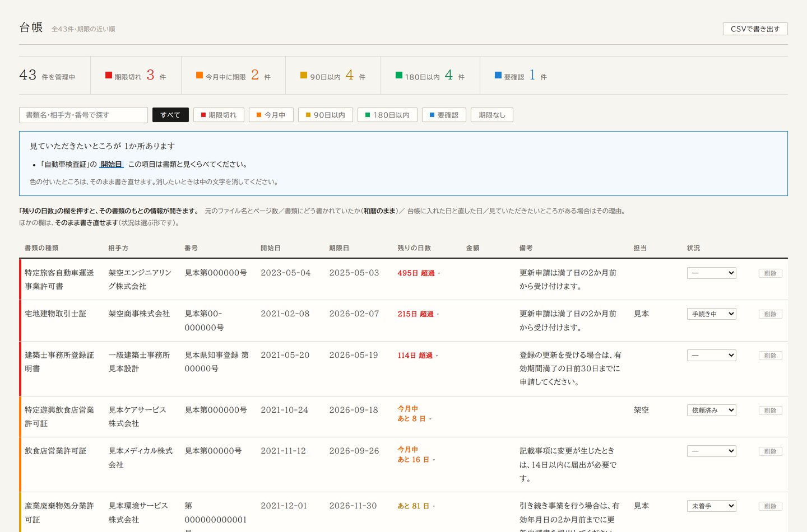Delete the 特定旅客自動車運送事業許可書 row
This screenshot has height=532, width=807.
(771, 273)
